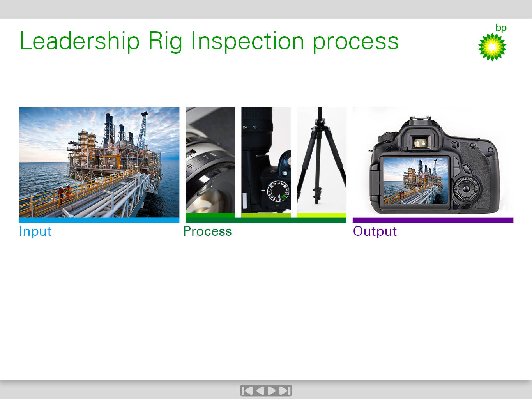Open the DSLR camera Output image
The width and height of the screenshot is (532, 399).
pos(433,162)
